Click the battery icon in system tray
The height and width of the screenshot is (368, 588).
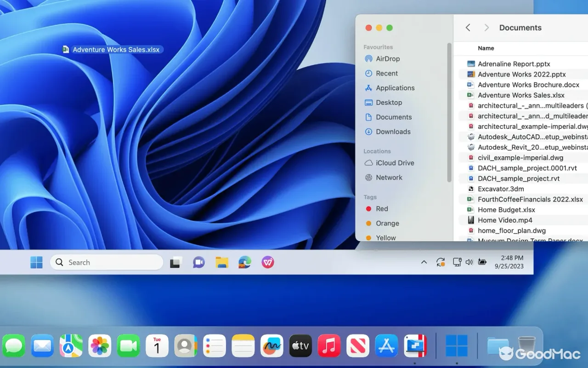tap(482, 262)
